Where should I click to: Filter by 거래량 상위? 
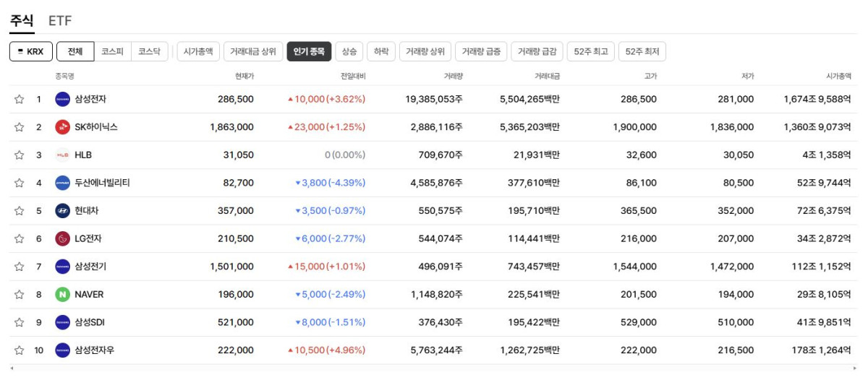[425, 51]
